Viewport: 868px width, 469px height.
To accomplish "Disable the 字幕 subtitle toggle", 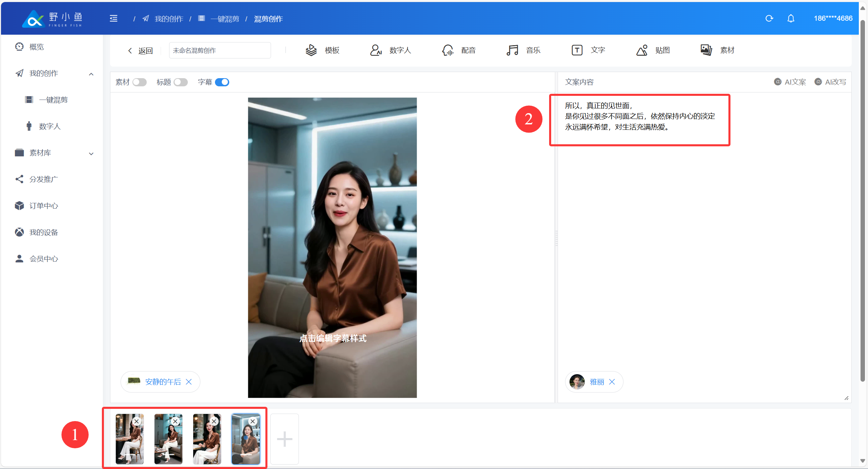I will [x=222, y=82].
